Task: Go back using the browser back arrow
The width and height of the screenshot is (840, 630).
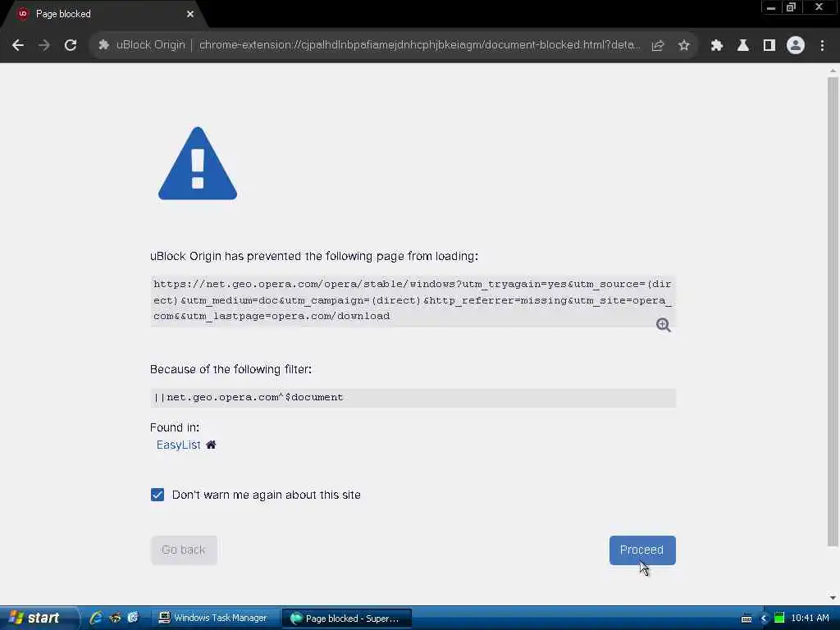Action: coord(18,45)
